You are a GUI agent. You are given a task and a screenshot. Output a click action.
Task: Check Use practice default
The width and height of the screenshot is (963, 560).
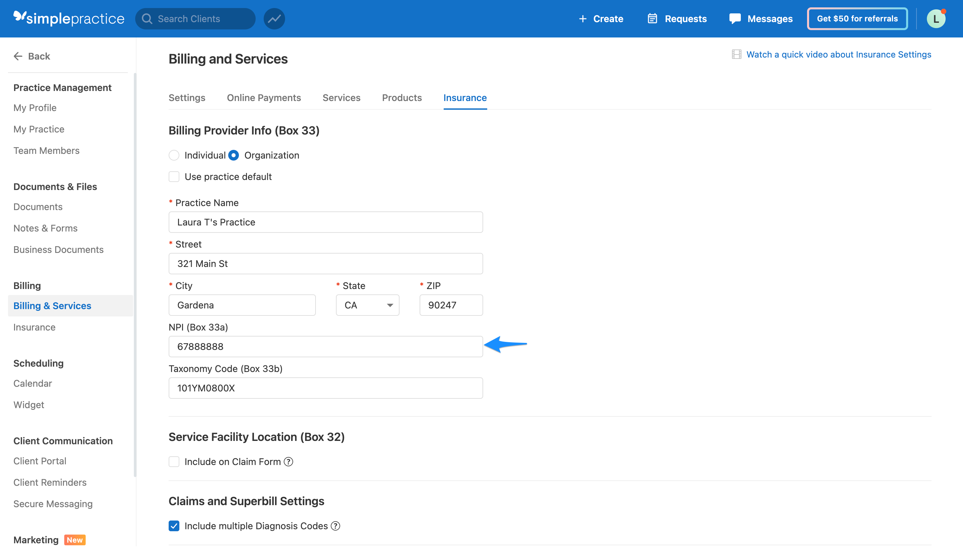point(174,177)
